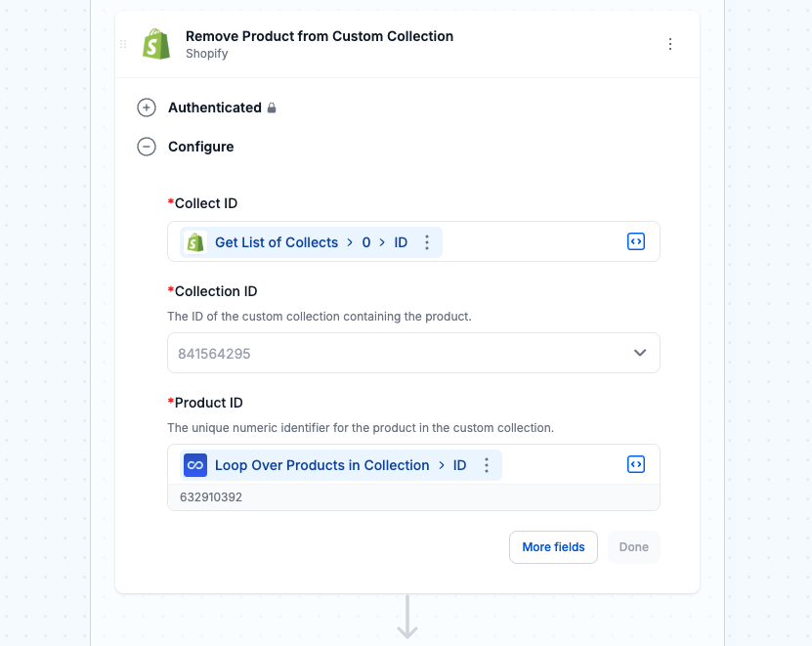The width and height of the screenshot is (812, 646).
Task: Open code editor icon for Collect ID
Action: click(x=636, y=241)
